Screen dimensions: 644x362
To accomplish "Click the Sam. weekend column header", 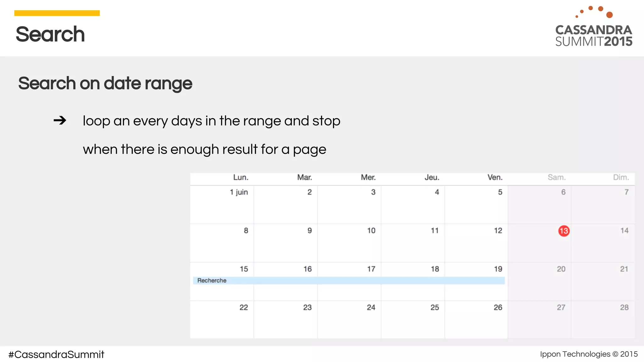I will pyautogui.click(x=556, y=178).
